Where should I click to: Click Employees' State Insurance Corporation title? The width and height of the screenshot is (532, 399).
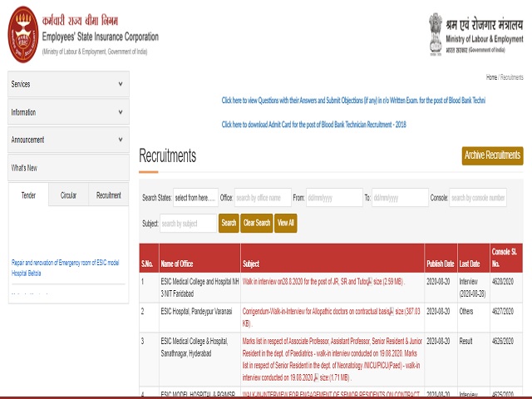[101, 37]
